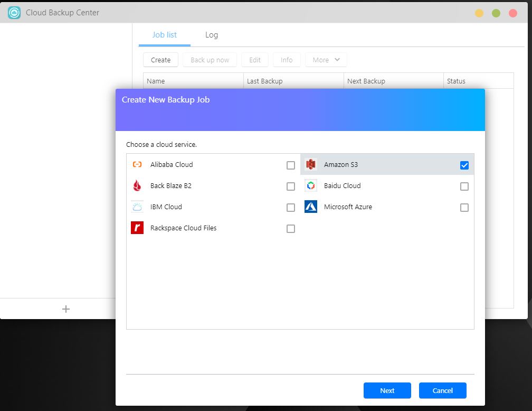The image size is (532, 411).
Task: Select the Alibaba Cloud label
Action: point(172,164)
